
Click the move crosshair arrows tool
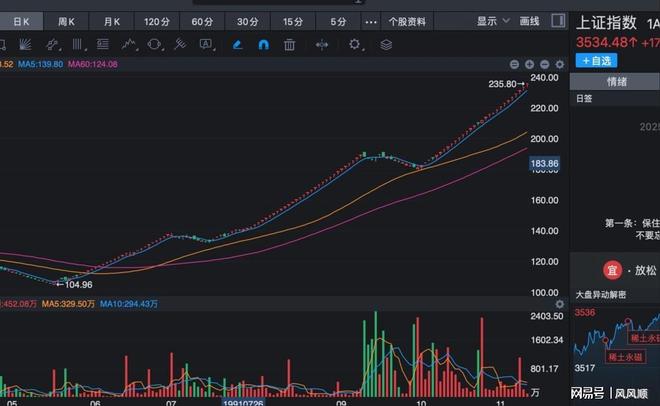click(322, 44)
